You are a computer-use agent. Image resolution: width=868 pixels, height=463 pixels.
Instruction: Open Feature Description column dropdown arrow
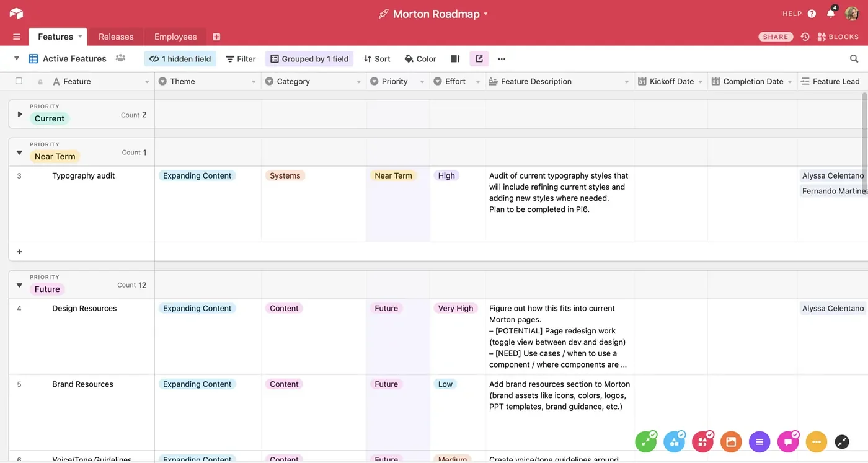click(627, 82)
